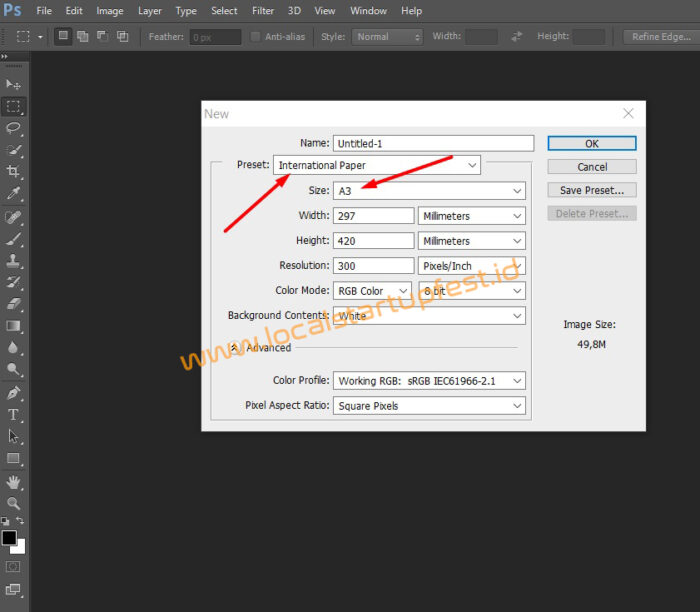Open the Width units dropdown
The height and width of the screenshot is (612, 700).
(471, 216)
